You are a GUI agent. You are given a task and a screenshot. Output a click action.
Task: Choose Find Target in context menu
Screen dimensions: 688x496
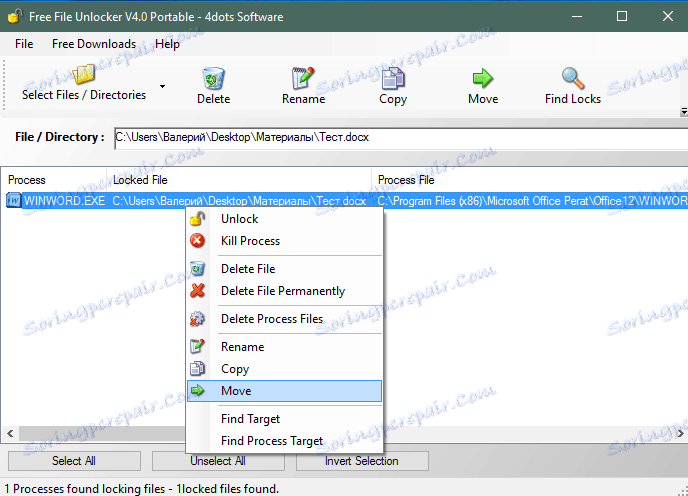(284, 419)
